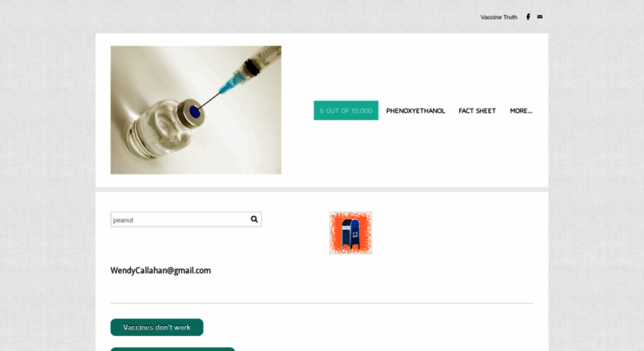This screenshot has height=351, width=644.
Task: Click the Vaccines don't work button
Action: point(157,327)
